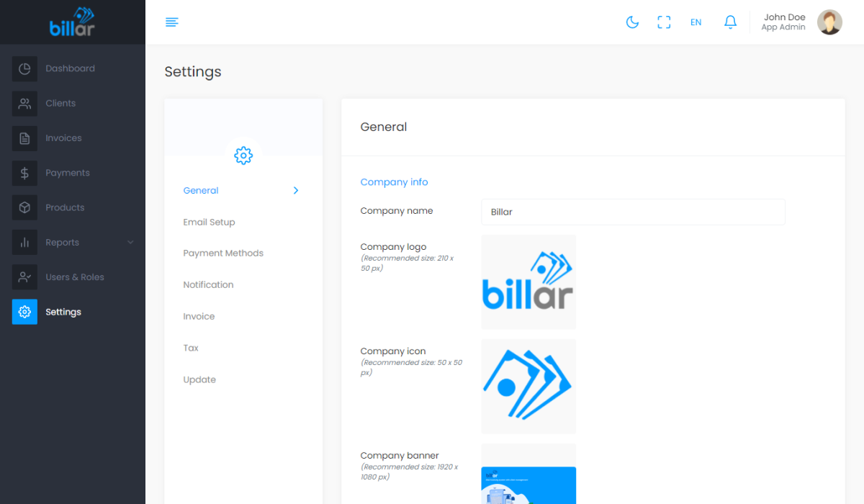Click the Company logo label
This screenshot has height=504, width=864.
tap(393, 247)
